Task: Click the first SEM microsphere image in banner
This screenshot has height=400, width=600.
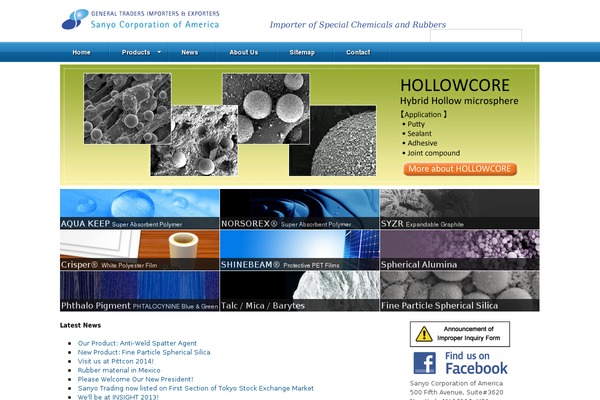Action: tap(127, 109)
